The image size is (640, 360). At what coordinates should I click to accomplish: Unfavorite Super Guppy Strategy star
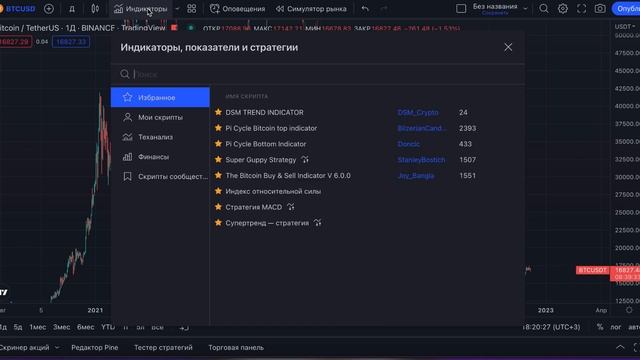(218, 160)
